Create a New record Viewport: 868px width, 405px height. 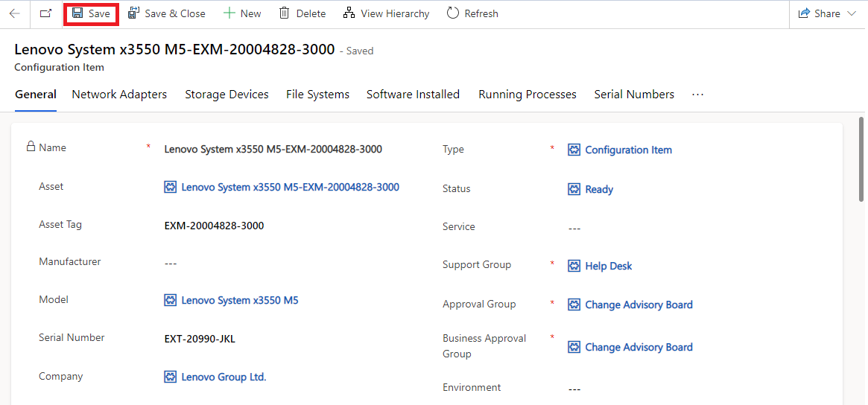click(242, 14)
